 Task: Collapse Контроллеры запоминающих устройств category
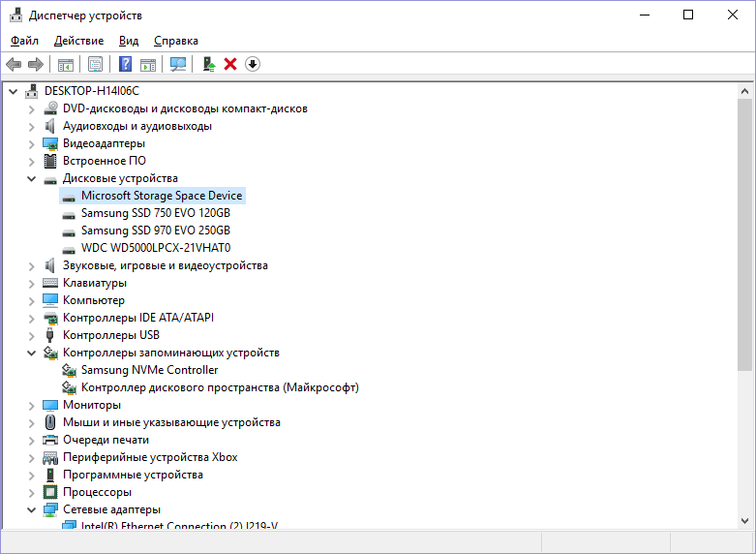(31, 354)
